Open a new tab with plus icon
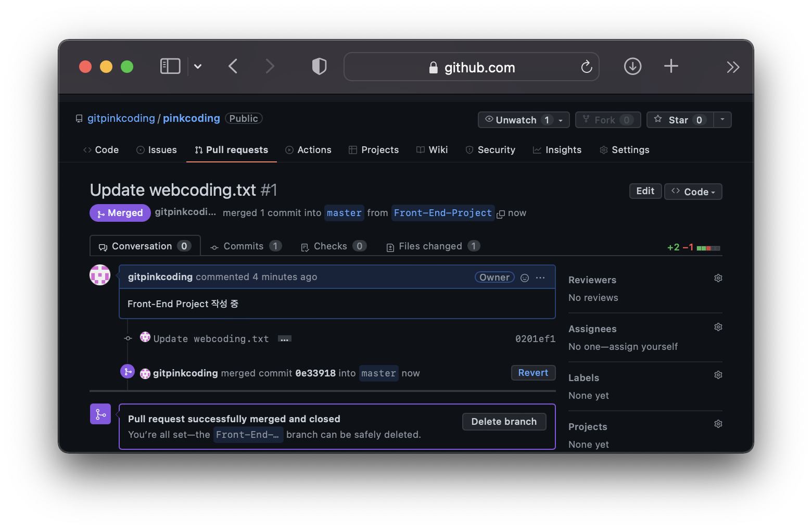 coord(671,66)
